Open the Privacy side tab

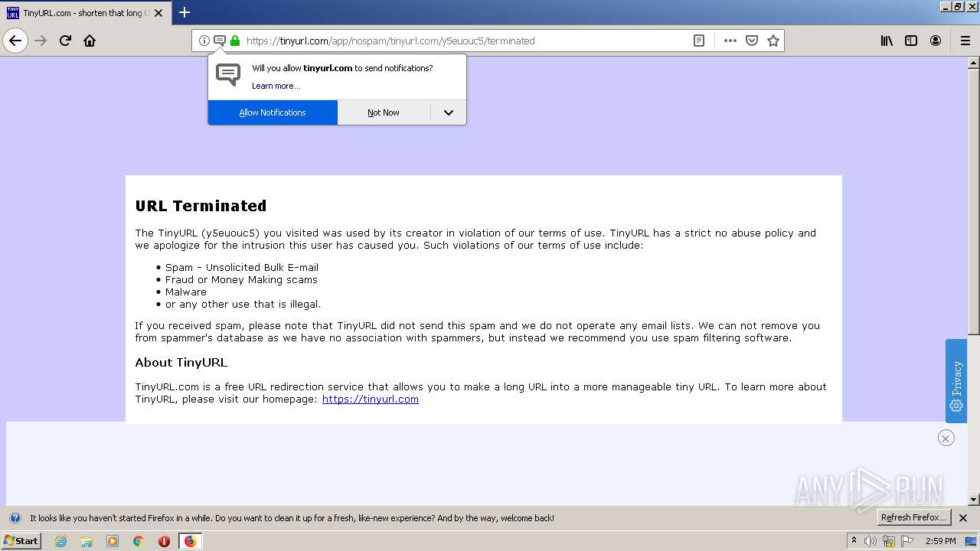point(956,380)
